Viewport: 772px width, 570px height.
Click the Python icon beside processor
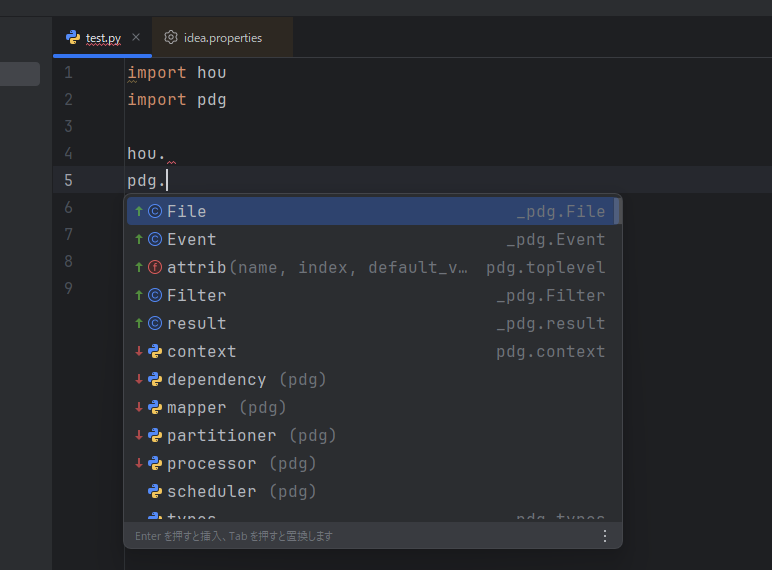coord(155,463)
